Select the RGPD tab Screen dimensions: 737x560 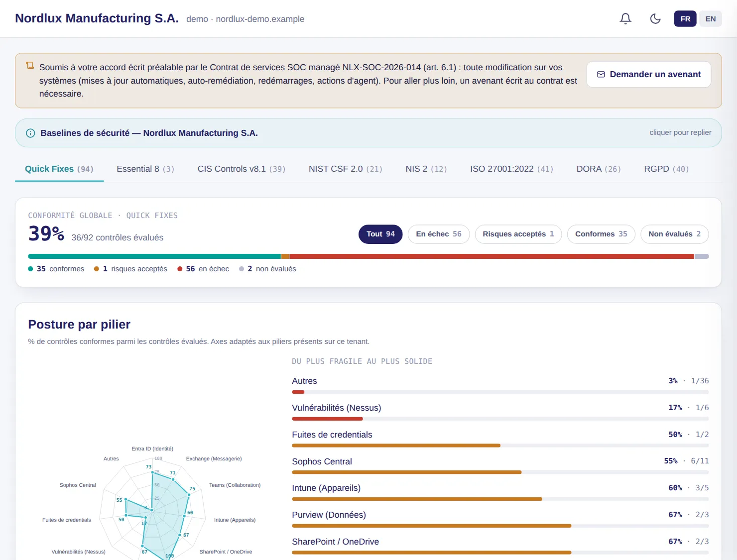click(x=666, y=169)
